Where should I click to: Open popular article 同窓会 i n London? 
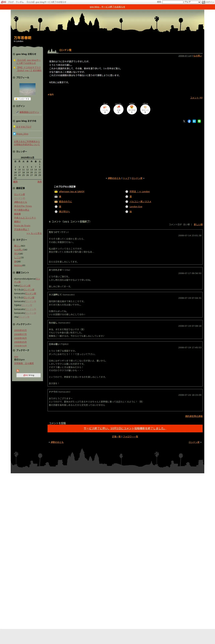[140, 191]
